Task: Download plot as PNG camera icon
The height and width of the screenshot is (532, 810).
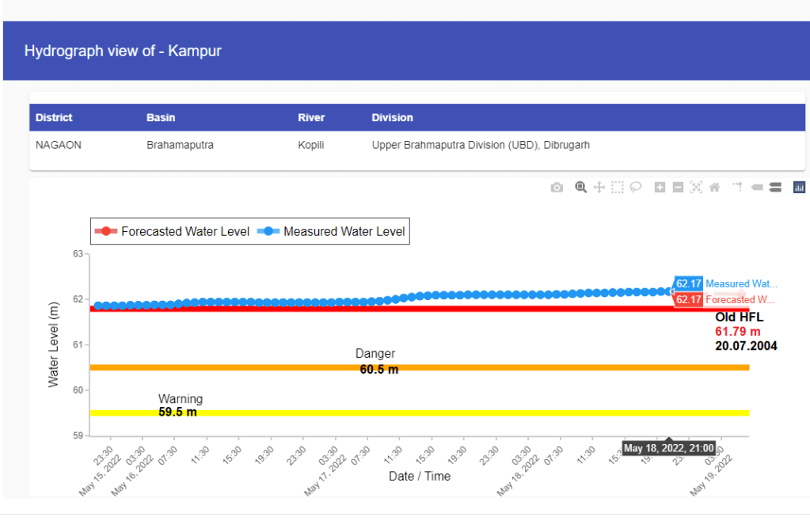Action: [557, 188]
